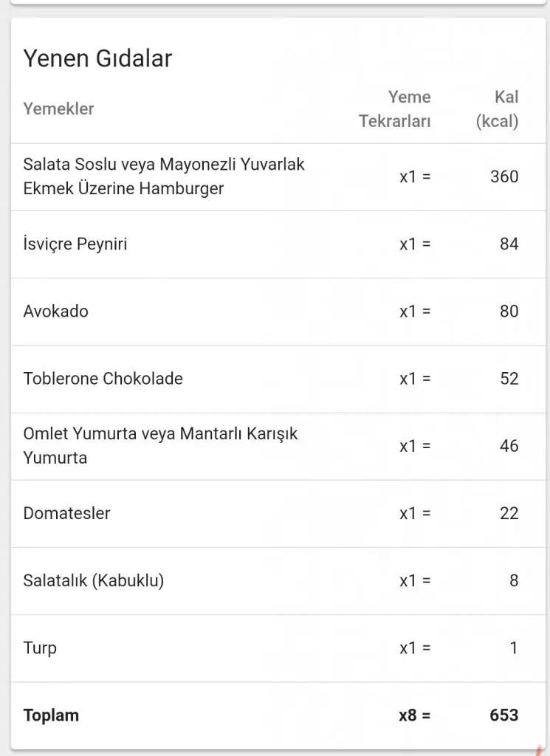Click the 653 total calories value
The image size is (550, 756).
[503, 715]
